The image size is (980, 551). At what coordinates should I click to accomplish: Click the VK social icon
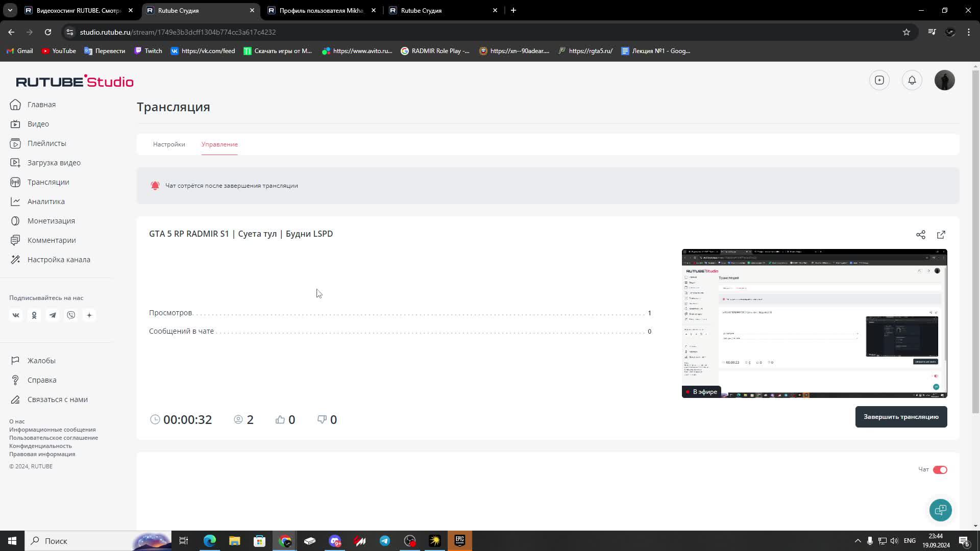click(16, 315)
